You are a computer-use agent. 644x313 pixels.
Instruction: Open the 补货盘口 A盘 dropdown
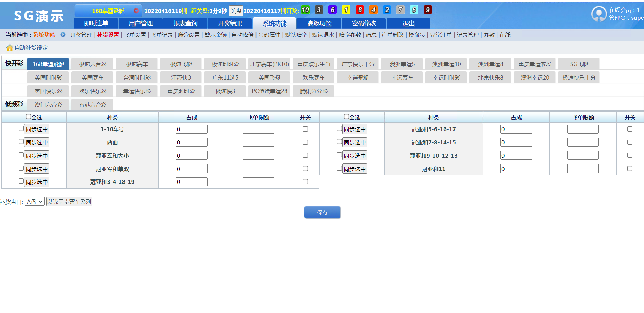(x=35, y=202)
